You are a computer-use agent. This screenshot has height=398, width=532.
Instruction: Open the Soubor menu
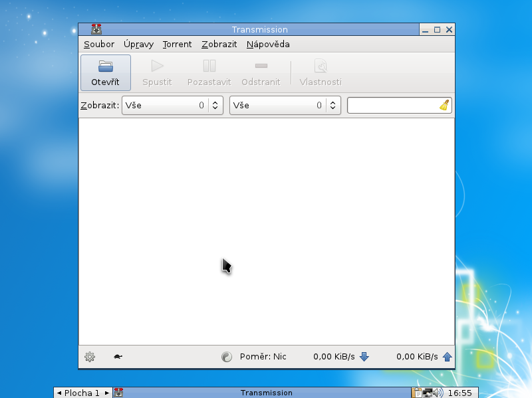pos(98,45)
